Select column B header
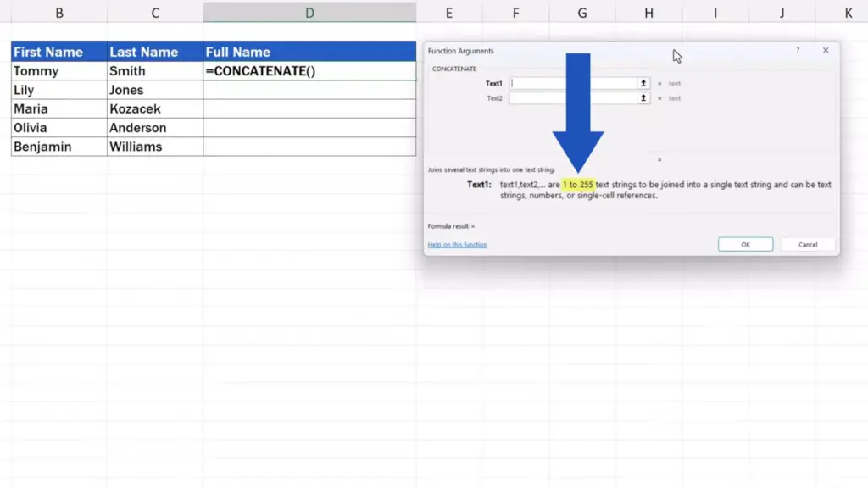This screenshot has height=488, width=868. pos(58,13)
